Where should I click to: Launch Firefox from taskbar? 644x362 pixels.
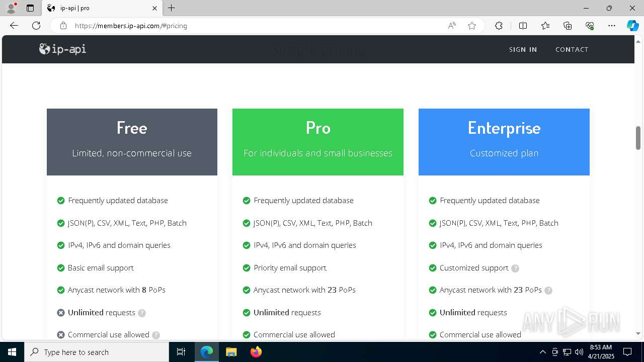click(256, 352)
